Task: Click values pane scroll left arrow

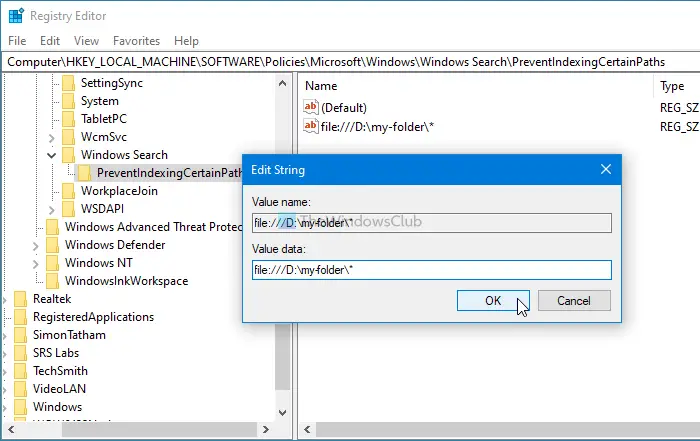Action: 307,429
